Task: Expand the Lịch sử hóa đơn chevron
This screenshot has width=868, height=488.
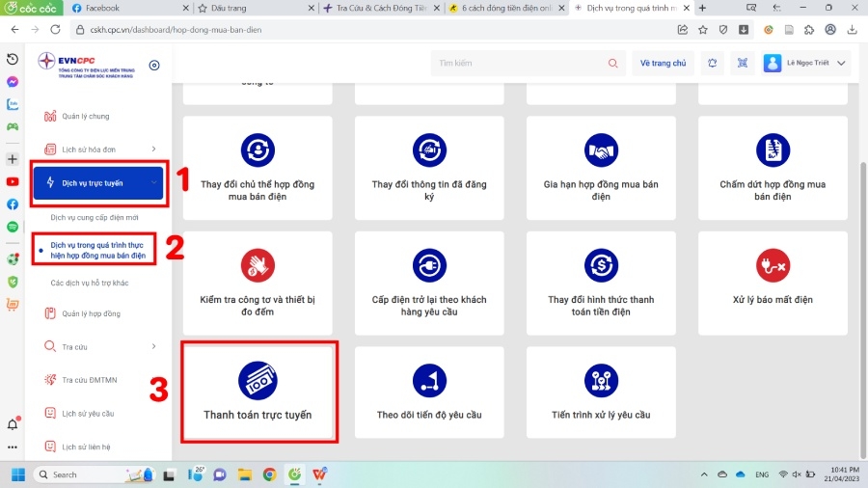Action: tap(154, 149)
